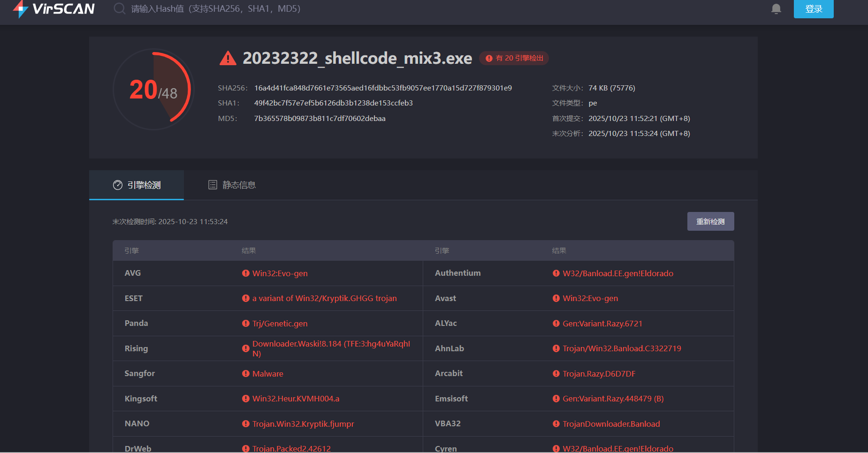Viewport: 868px width, 453px height.
Task: Focus the hash search input field
Action: [x=216, y=8]
